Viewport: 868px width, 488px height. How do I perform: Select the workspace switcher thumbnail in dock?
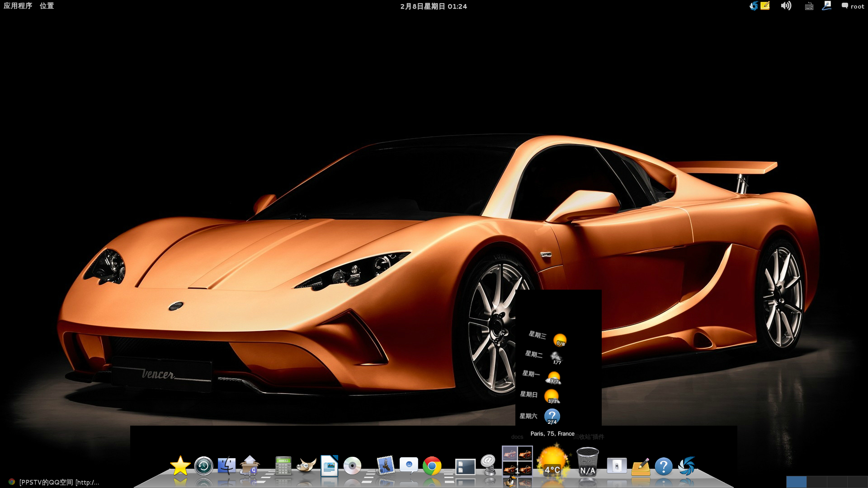[x=517, y=461]
